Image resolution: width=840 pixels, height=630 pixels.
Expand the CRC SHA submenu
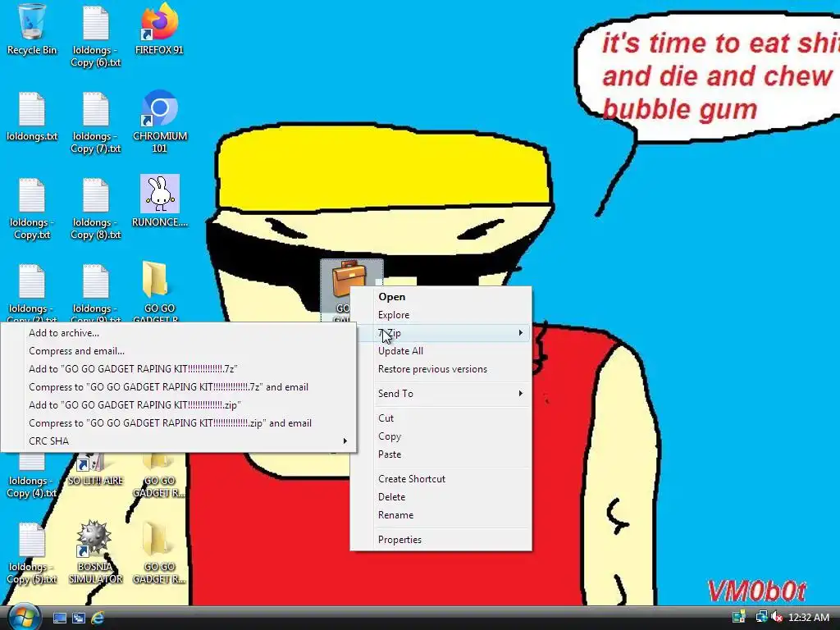point(178,441)
